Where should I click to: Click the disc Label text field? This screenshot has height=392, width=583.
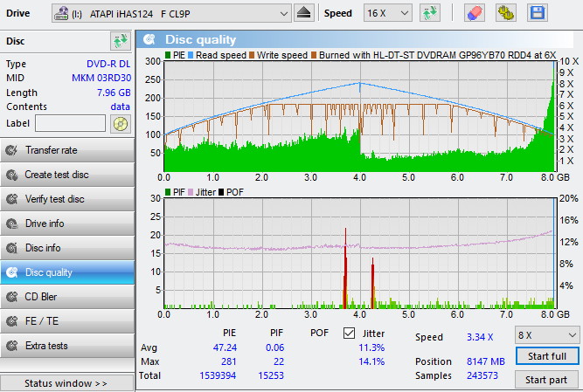click(x=70, y=123)
